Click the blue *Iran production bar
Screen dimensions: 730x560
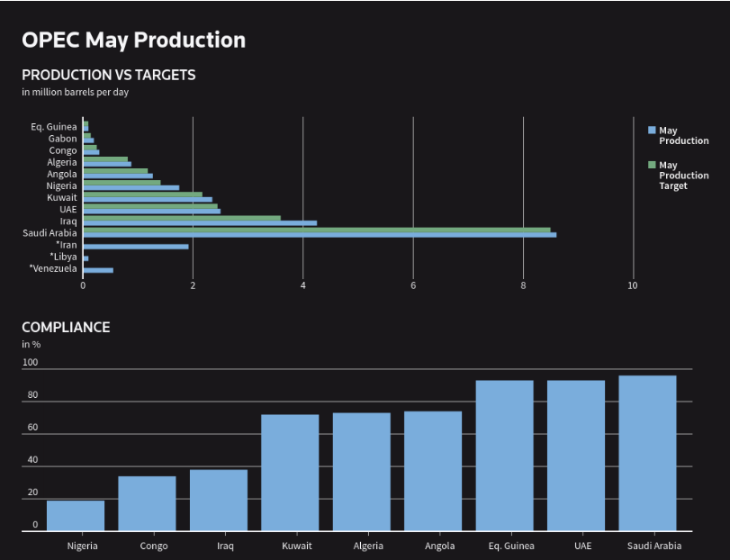(136, 246)
